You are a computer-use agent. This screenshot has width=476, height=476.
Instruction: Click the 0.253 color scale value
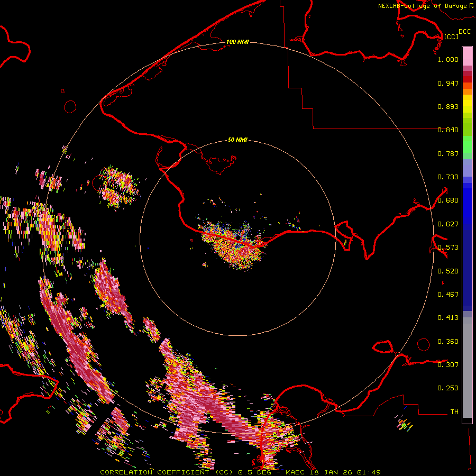tap(448, 388)
